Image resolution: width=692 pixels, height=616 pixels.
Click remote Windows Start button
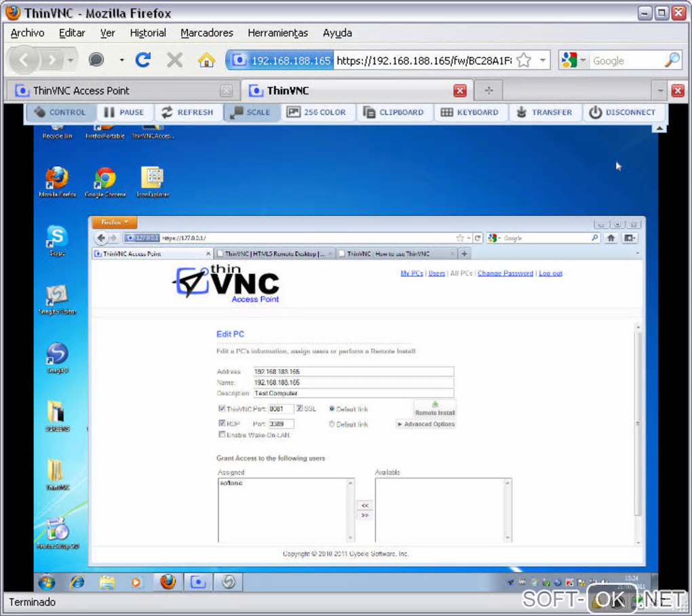point(47,583)
